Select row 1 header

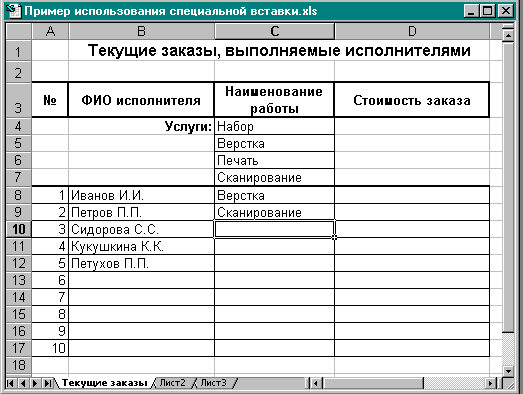19,51
